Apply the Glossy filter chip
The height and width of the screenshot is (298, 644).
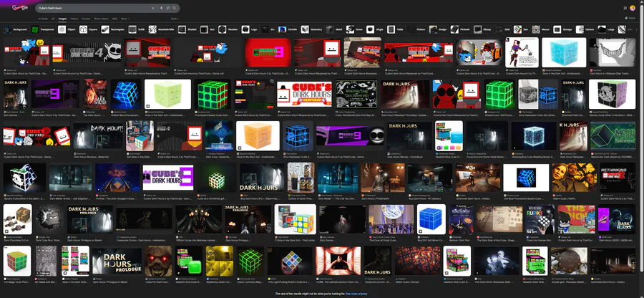click(x=483, y=29)
